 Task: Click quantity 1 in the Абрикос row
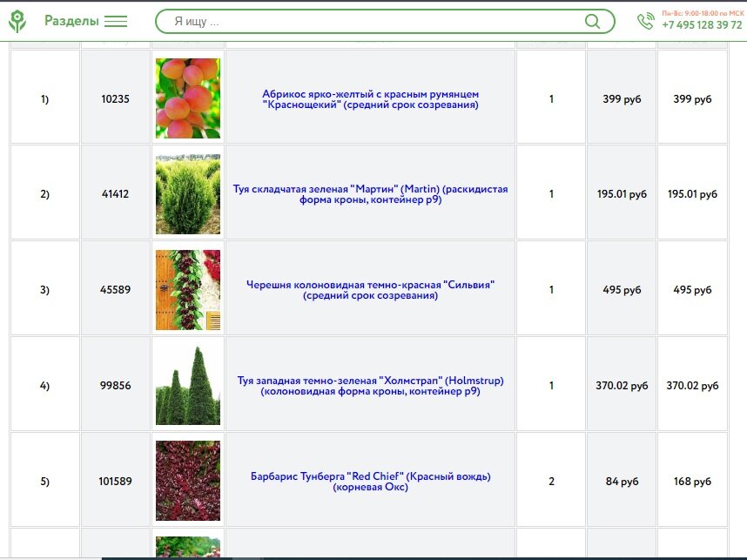551,99
